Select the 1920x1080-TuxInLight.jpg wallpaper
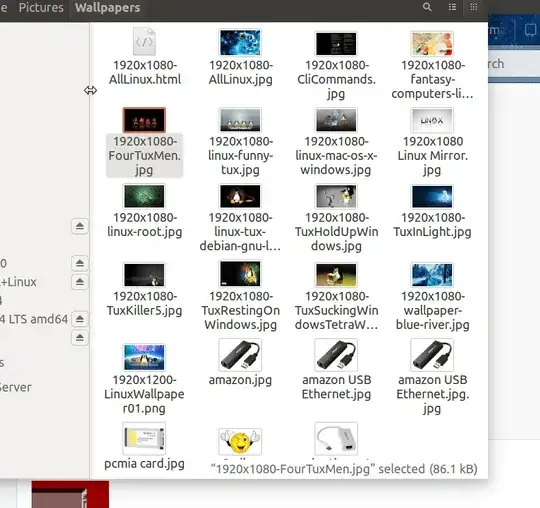This screenshot has height=508, width=540. click(x=432, y=196)
